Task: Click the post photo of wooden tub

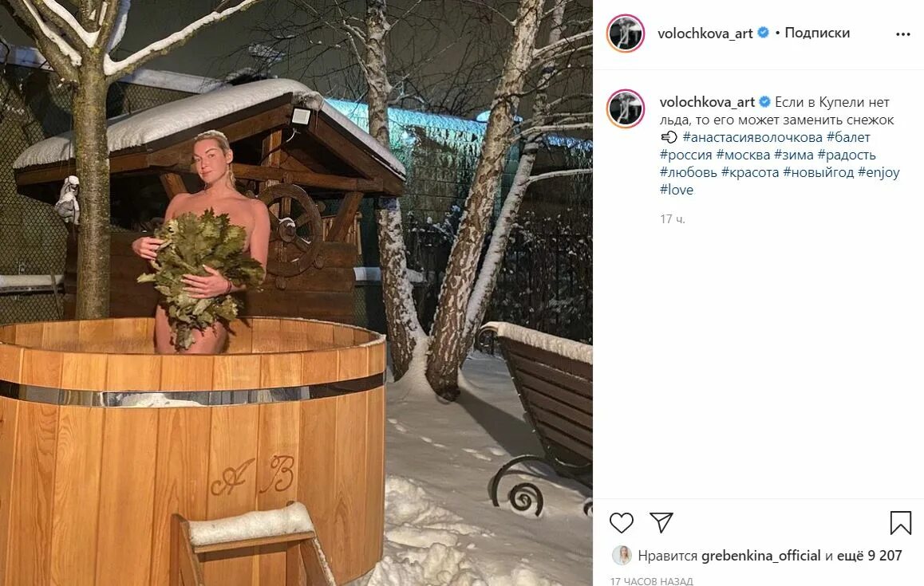Action: tap(296, 293)
